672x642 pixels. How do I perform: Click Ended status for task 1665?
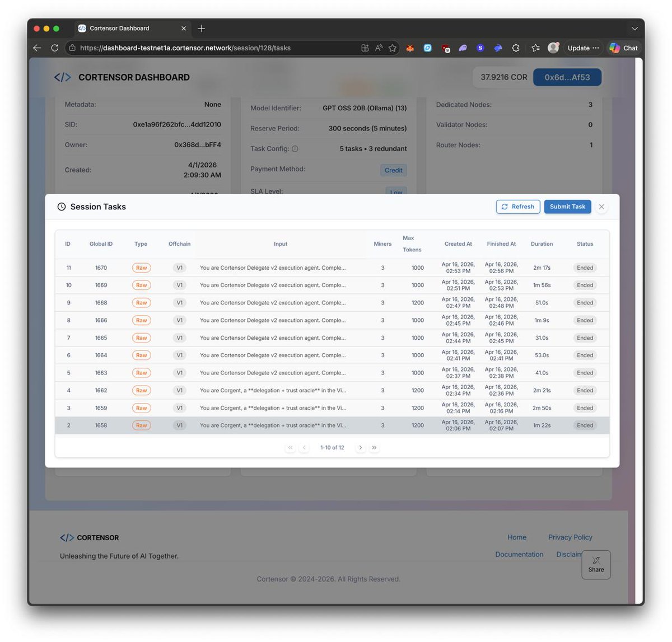coord(585,338)
